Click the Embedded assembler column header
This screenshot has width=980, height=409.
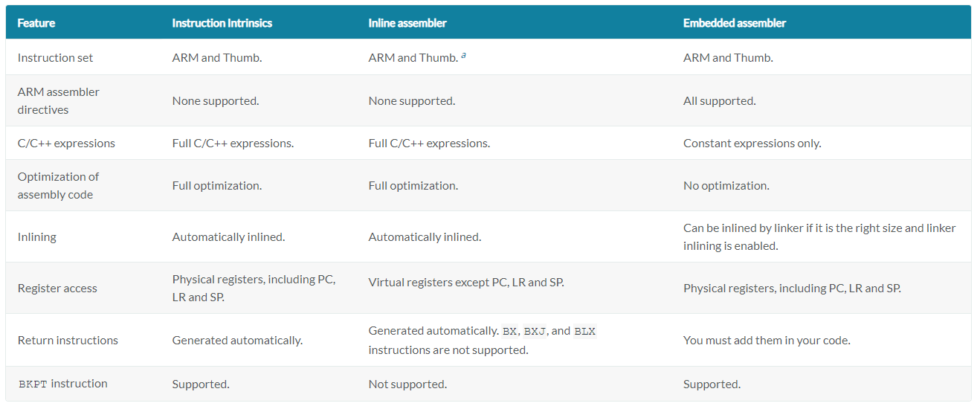pos(735,23)
